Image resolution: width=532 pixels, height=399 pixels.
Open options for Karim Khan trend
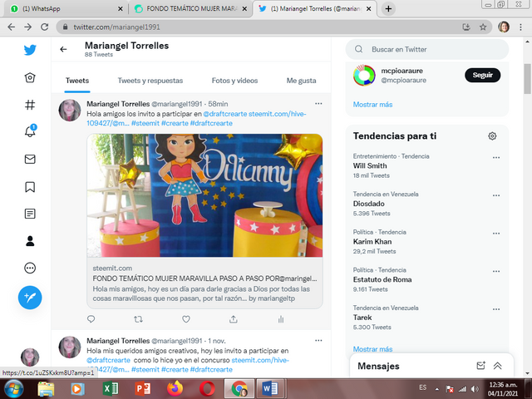(496, 234)
